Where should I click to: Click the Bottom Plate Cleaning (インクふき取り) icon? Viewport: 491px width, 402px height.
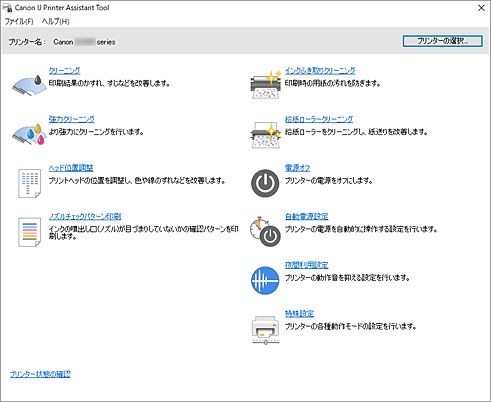(x=265, y=85)
